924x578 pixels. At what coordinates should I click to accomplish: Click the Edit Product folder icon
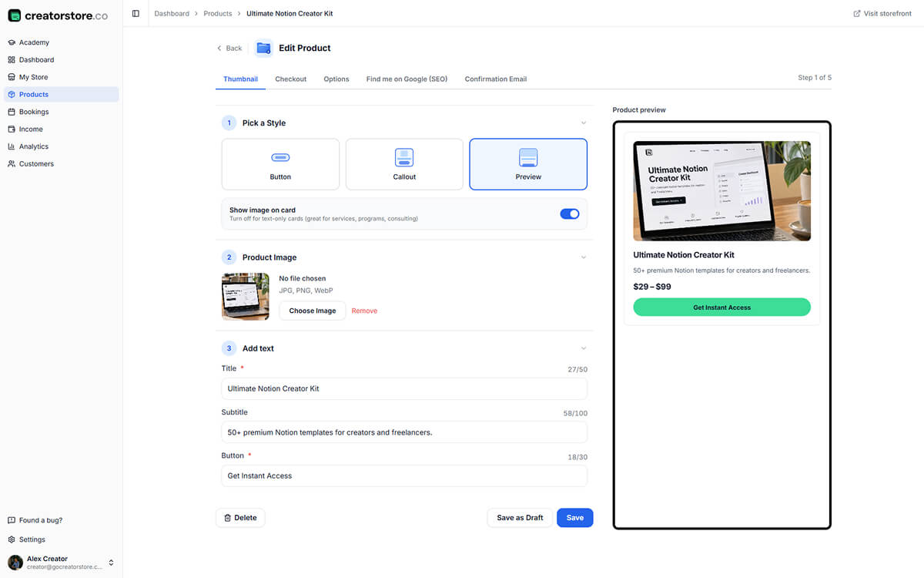pyautogui.click(x=264, y=48)
